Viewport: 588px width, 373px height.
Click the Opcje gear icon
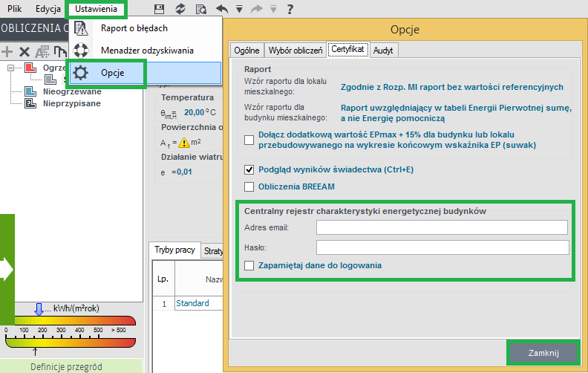coord(81,73)
